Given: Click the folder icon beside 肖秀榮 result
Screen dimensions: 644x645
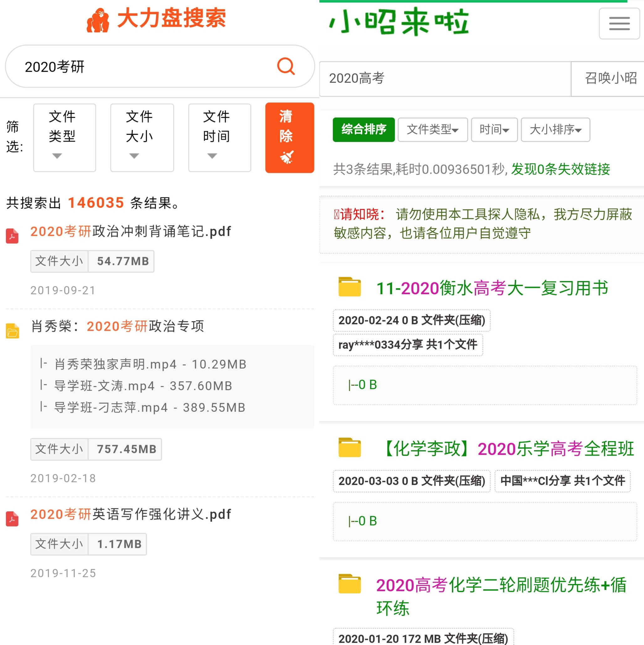Looking at the screenshot, I should click(x=12, y=331).
